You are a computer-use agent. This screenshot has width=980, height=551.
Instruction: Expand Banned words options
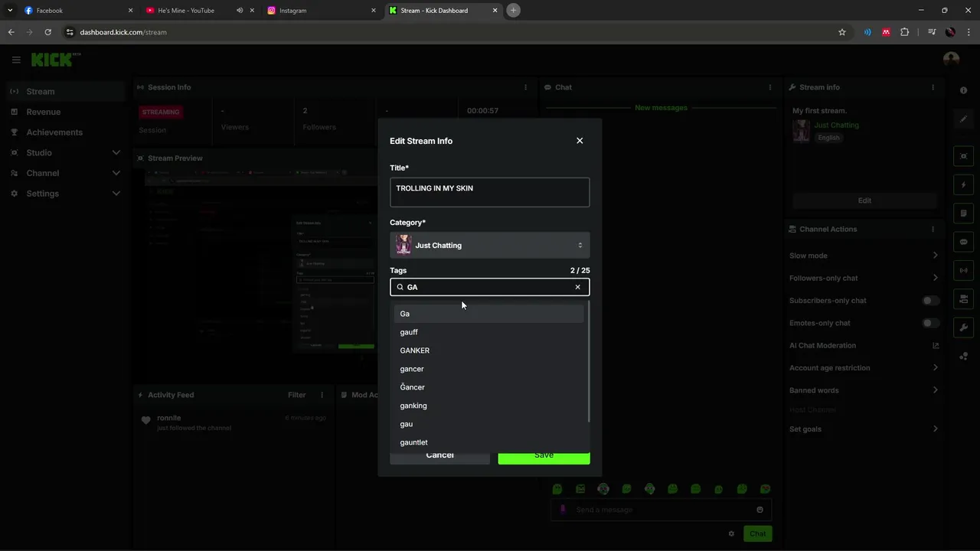[x=935, y=390]
